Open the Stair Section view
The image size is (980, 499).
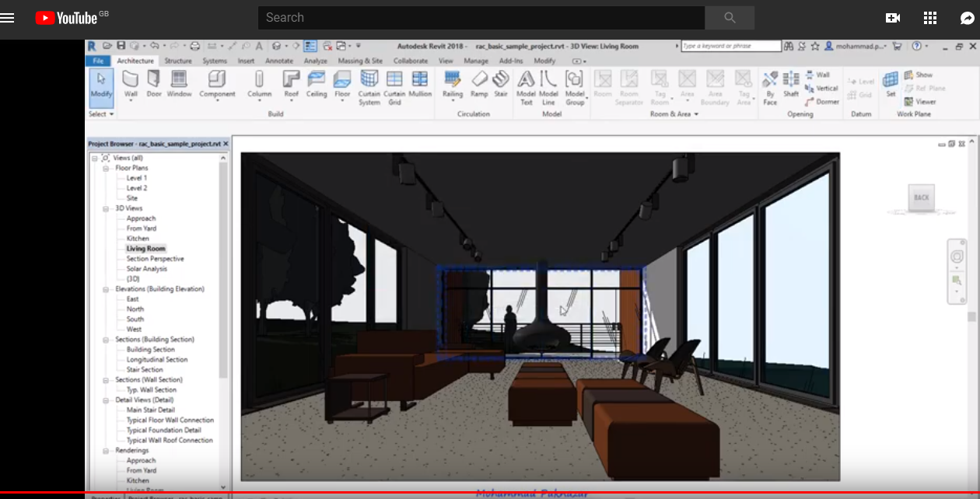pyautogui.click(x=145, y=370)
